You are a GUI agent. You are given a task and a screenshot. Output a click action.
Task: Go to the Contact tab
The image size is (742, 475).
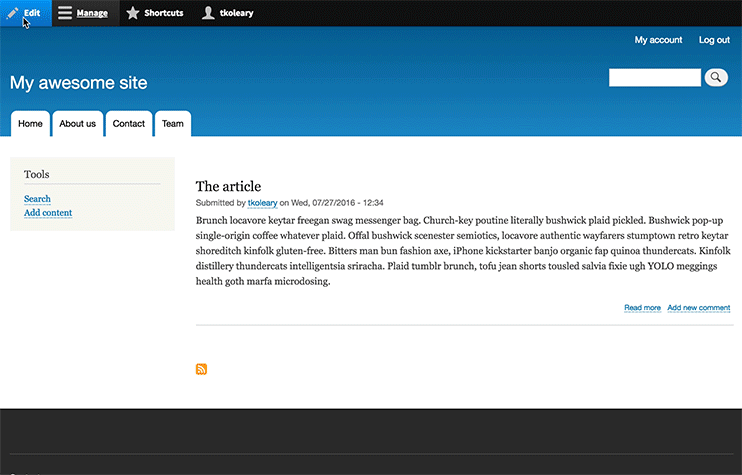click(x=129, y=124)
